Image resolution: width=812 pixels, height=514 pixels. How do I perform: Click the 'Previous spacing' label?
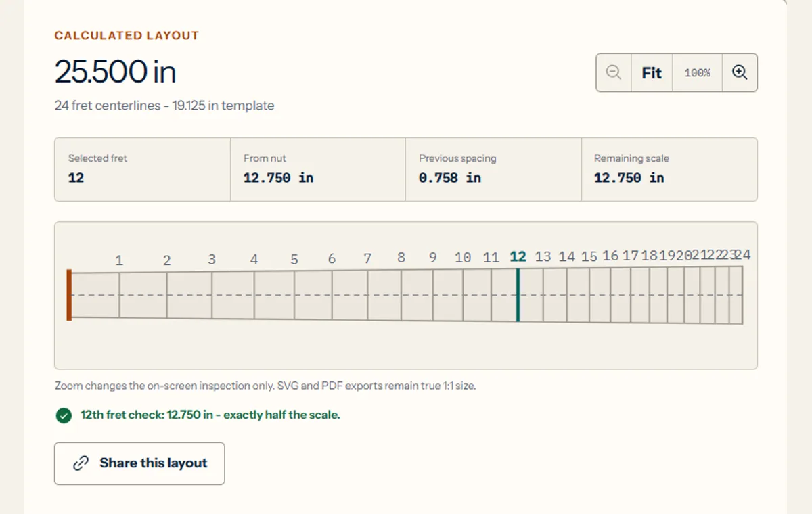(457, 158)
